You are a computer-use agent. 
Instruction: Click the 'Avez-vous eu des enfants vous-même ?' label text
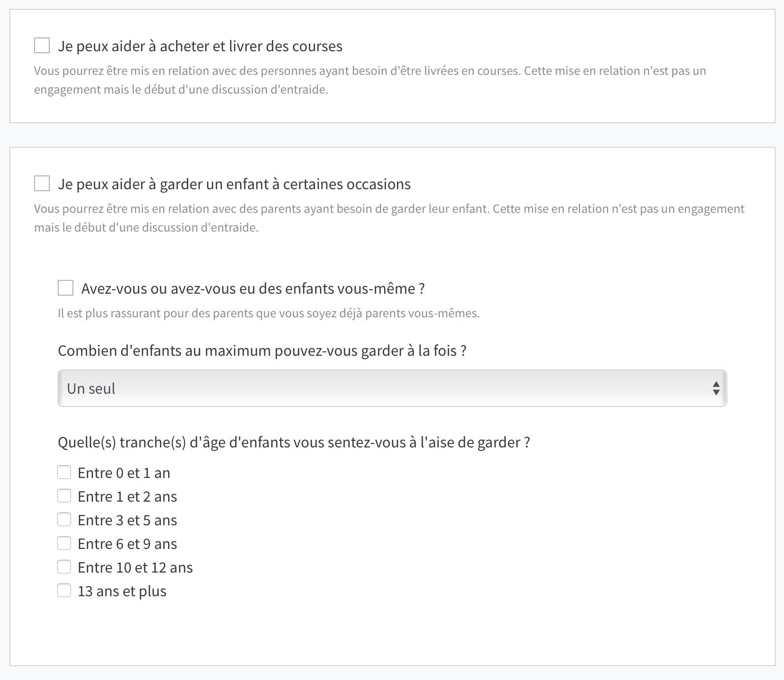tap(253, 288)
